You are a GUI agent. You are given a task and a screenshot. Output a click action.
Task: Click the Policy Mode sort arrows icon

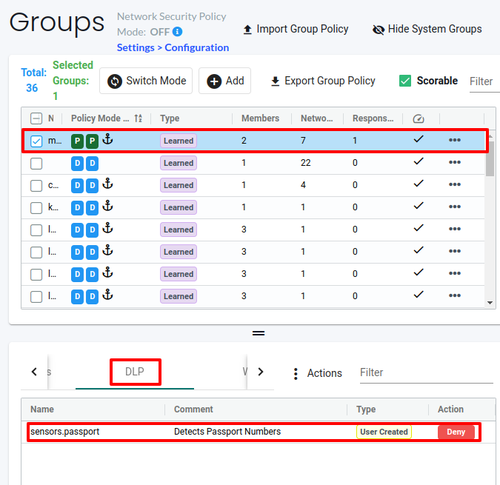click(138, 118)
